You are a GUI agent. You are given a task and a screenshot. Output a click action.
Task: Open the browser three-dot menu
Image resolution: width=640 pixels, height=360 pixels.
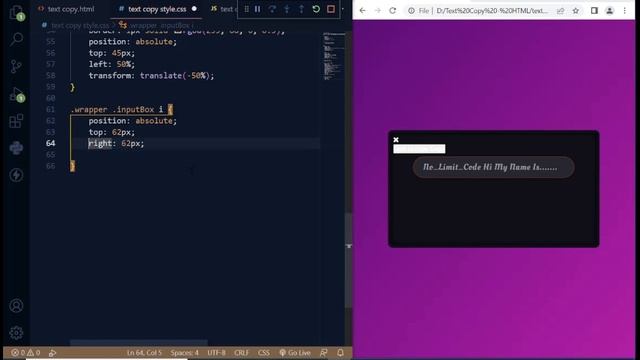(624, 11)
